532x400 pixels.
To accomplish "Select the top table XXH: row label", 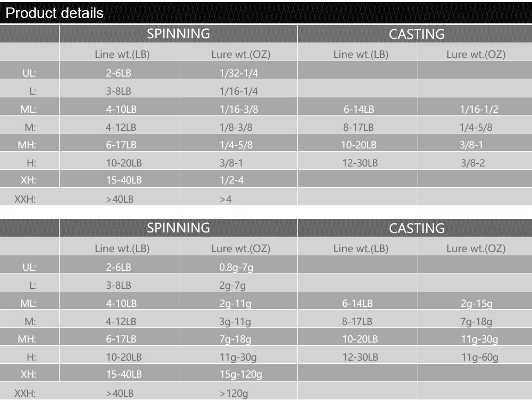I will (25, 199).
